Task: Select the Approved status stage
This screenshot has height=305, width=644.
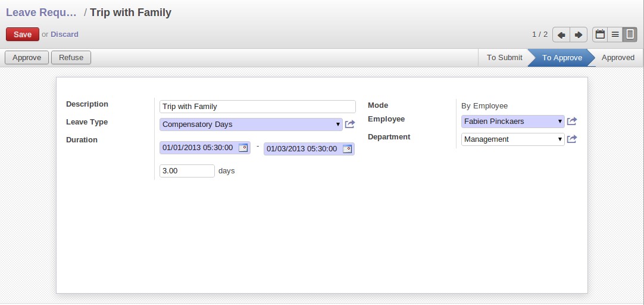Action: tap(618, 58)
